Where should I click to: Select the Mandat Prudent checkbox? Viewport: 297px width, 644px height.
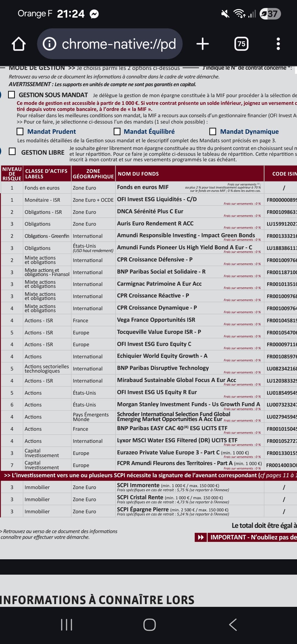pyautogui.click(x=20, y=131)
